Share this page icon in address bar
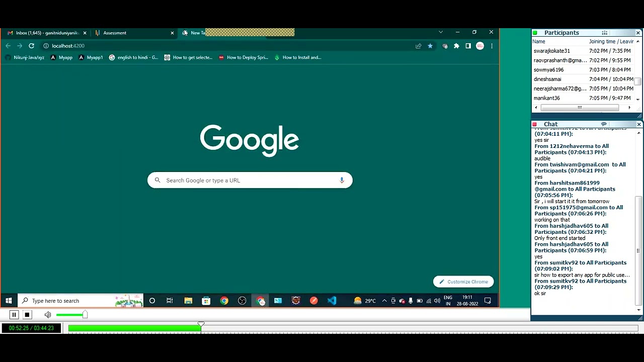The image size is (644, 362). (418, 46)
